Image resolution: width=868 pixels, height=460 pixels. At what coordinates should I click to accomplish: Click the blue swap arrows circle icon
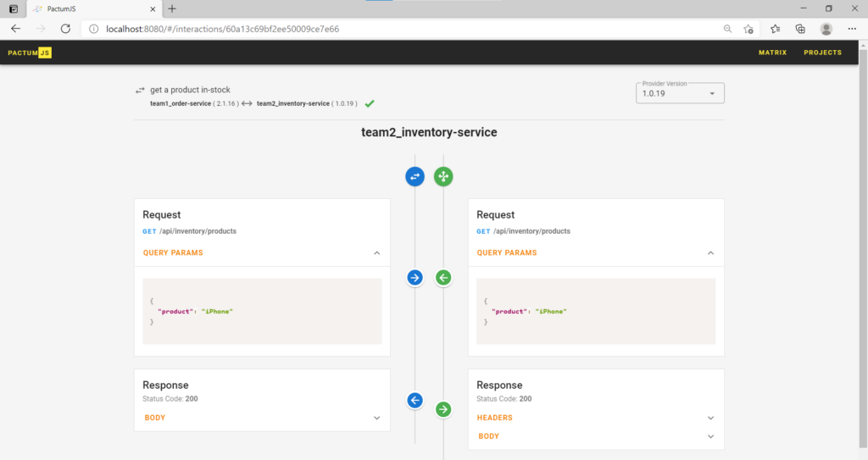pyautogui.click(x=415, y=176)
